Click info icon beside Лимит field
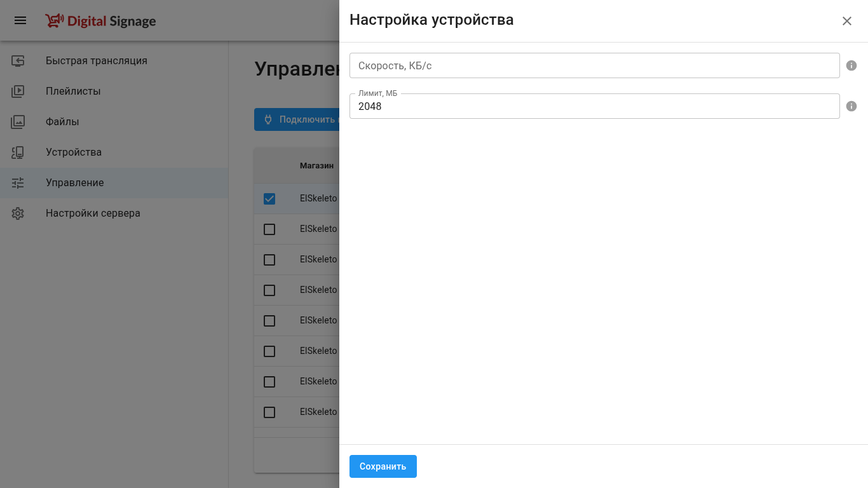This screenshot has width=868, height=488. pyautogui.click(x=851, y=106)
